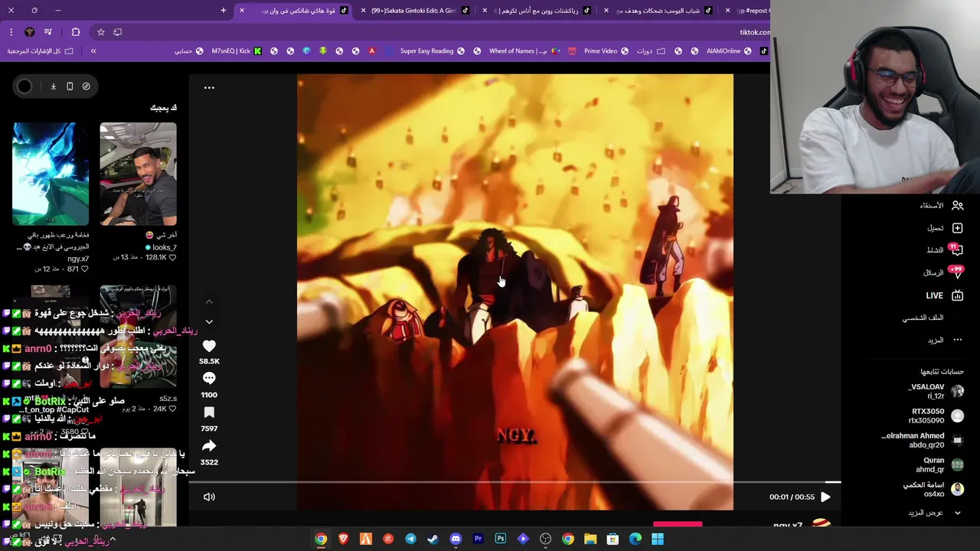Click the round record button in floating toolbar
This screenshot has width=980, height=551.
(24, 86)
